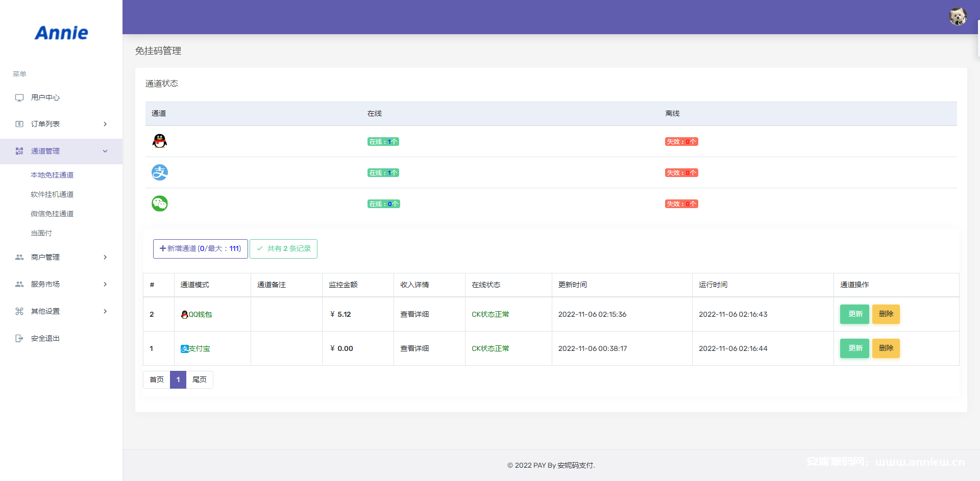
Task: Go to 尾页 in pagination
Action: tap(200, 379)
